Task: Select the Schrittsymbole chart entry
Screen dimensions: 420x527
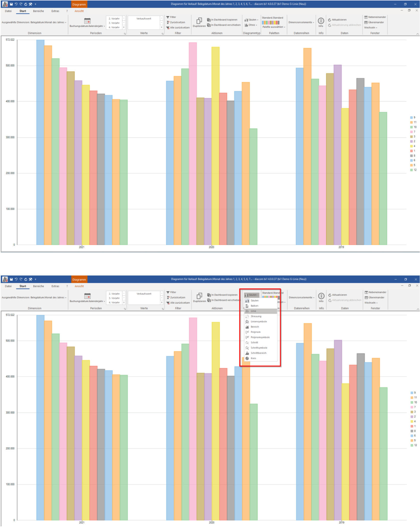Action: [x=261, y=348]
